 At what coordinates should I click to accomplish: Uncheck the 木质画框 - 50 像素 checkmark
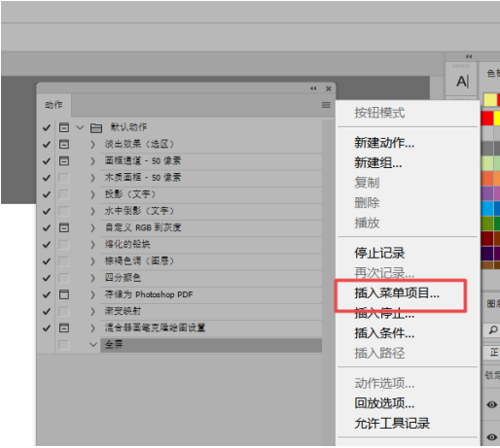click(x=47, y=178)
